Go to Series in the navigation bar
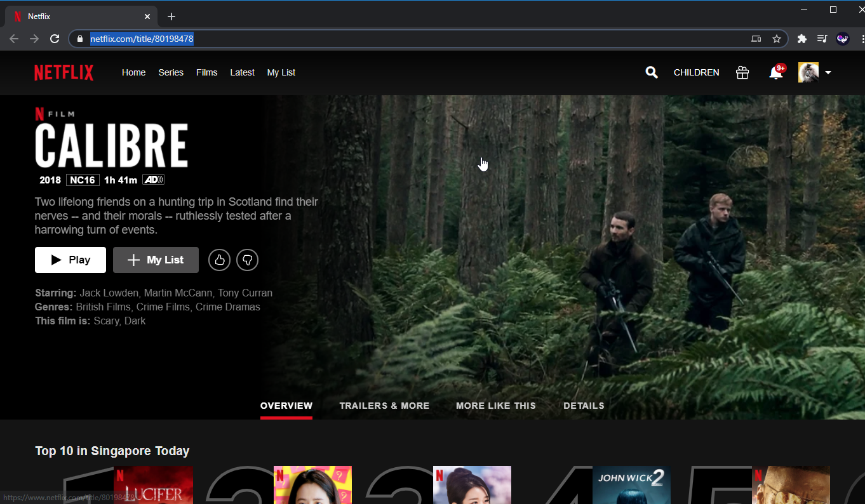Image resolution: width=865 pixels, height=504 pixels. pyautogui.click(x=171, y=72)
